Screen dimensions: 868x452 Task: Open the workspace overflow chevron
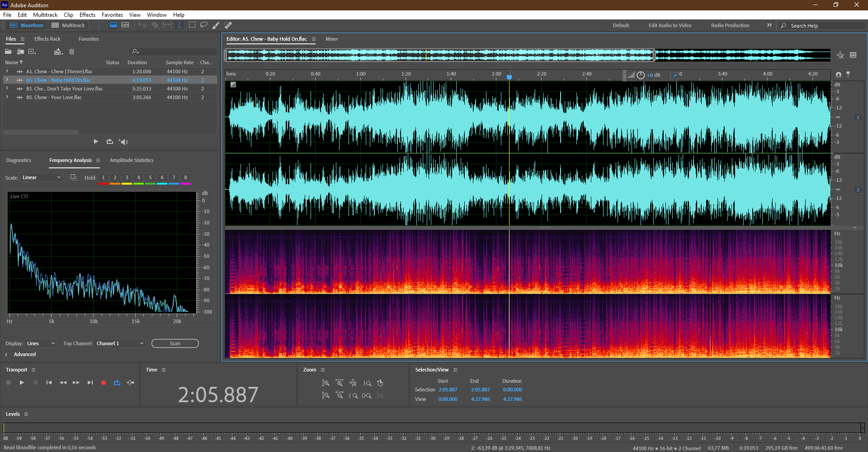769,25
